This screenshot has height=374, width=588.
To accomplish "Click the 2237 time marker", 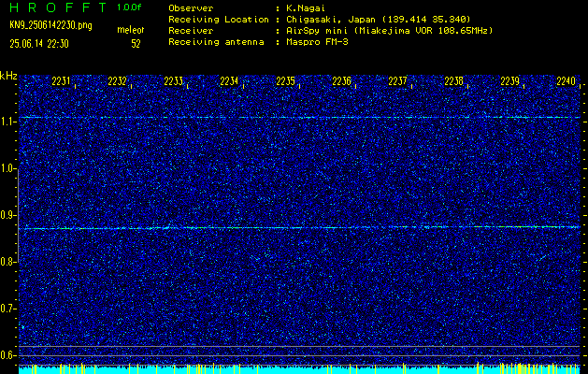I will [x=397, y=81].
